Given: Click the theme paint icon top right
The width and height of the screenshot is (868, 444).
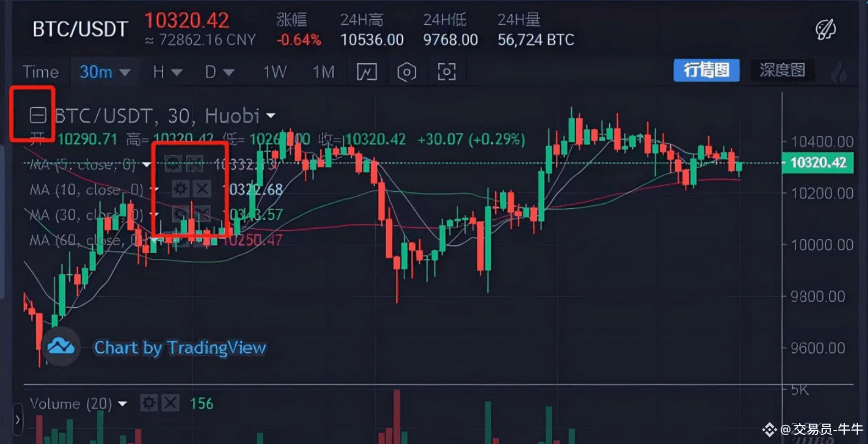Looking at the screenshot, I should pos(825,29).
